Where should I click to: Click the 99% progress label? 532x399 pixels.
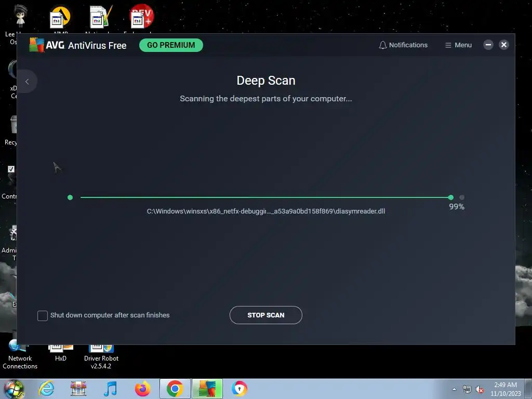click(x=456, y=207)
